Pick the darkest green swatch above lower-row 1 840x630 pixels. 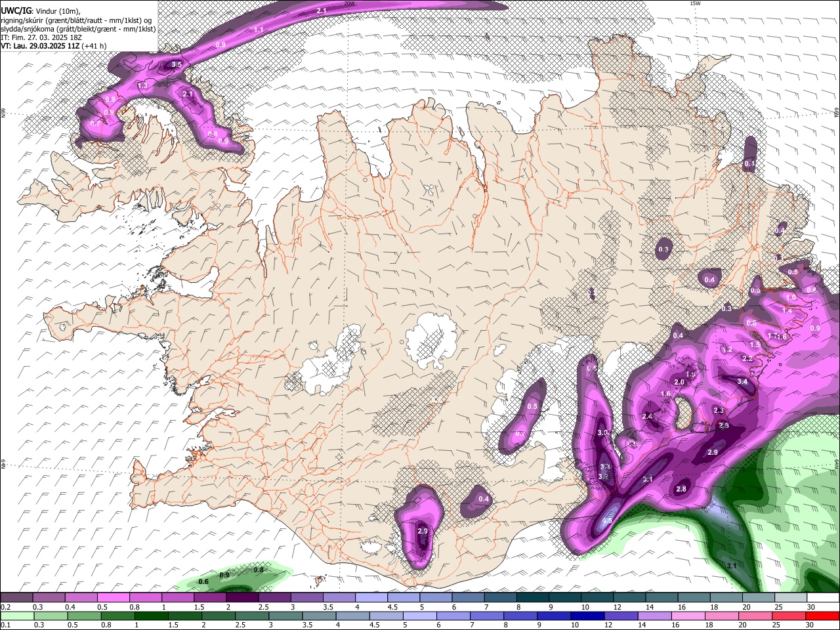151,616
